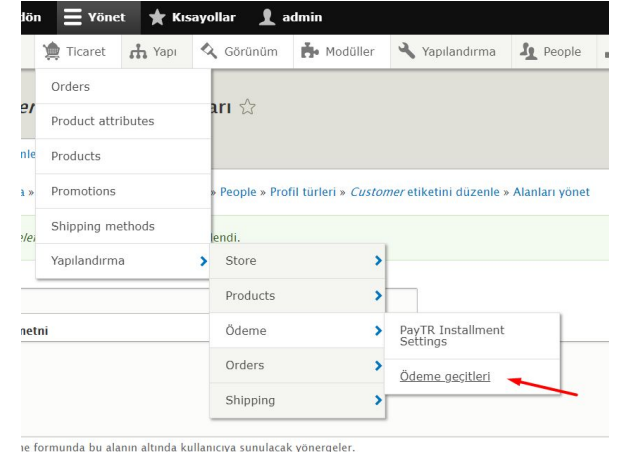Expand the Orders submenu chevron under Yapılandırma
This screenshot has height=457, width=624.
378,365
